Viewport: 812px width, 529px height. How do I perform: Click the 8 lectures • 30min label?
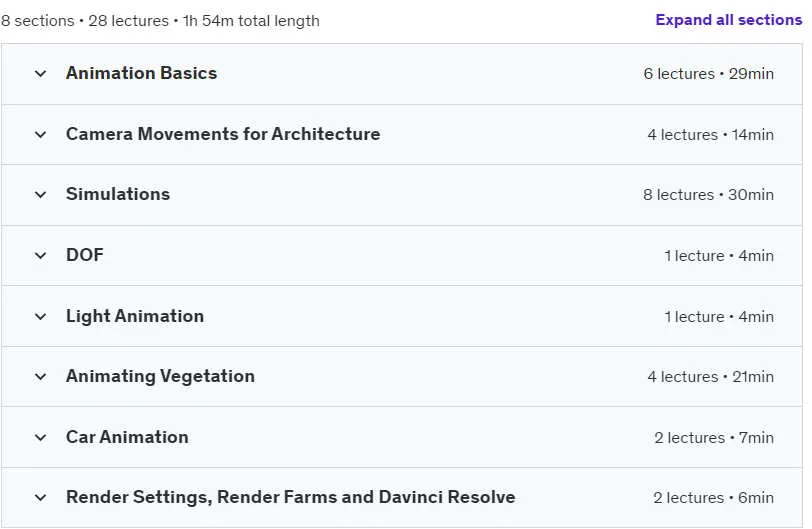[708, 195]
